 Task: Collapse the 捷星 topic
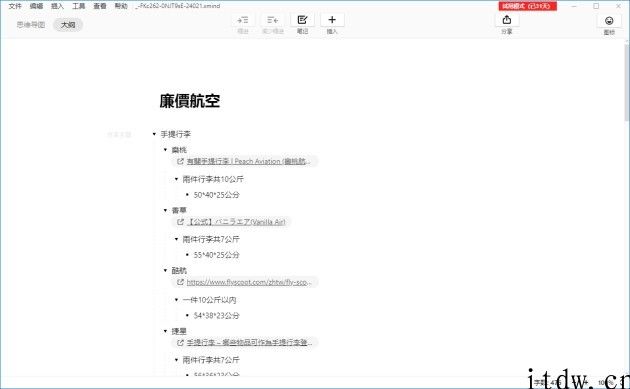165,331
